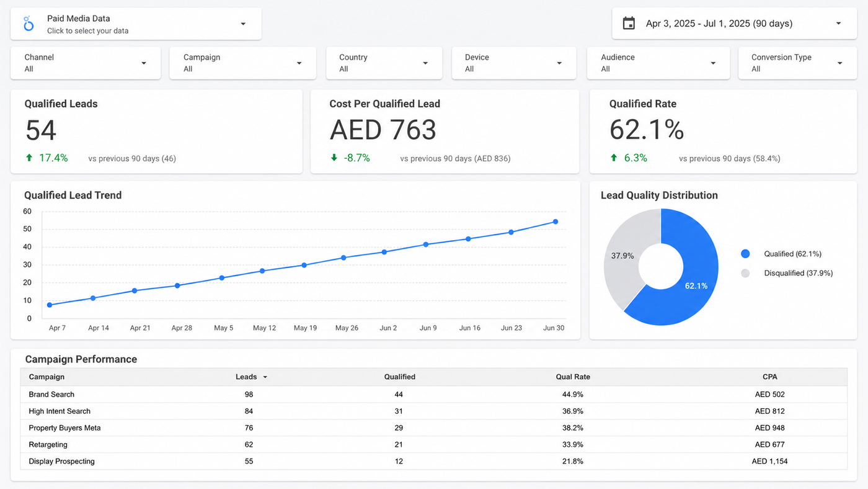Click gray Disqualified legend dot

coord(745,273)
